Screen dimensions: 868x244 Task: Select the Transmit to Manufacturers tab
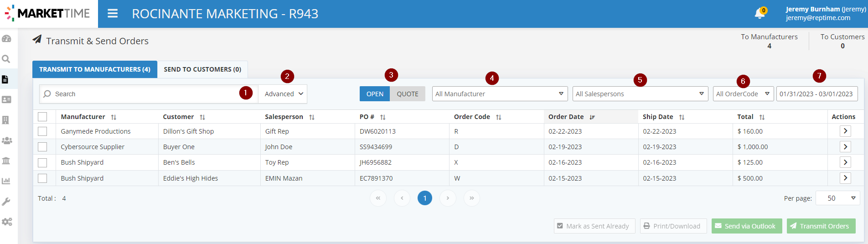pos(95,69)
